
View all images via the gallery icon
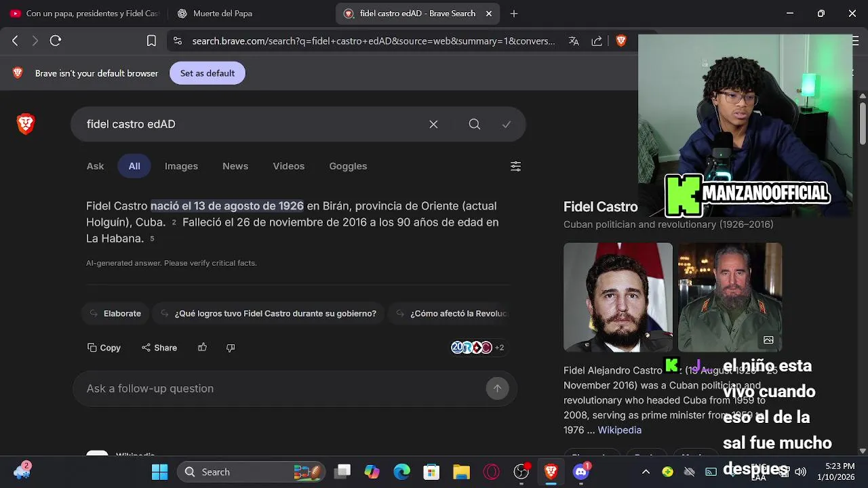click(768, 340)
